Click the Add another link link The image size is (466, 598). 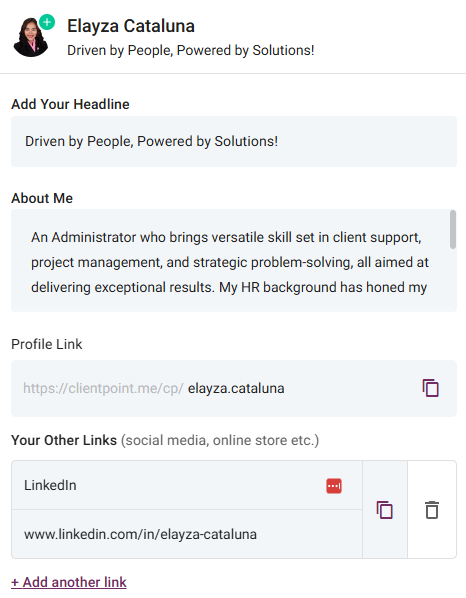pyautogui.click(x=69, y=582)
